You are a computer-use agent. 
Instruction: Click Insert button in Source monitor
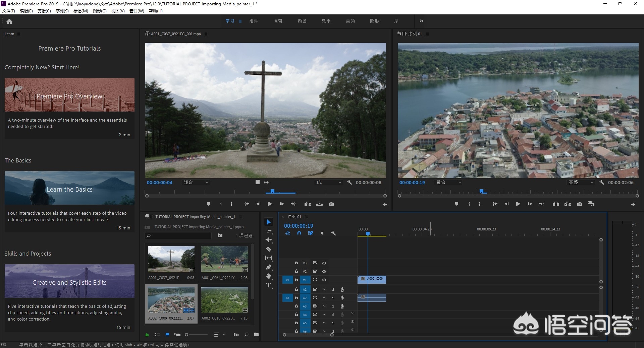coord(308,204)
